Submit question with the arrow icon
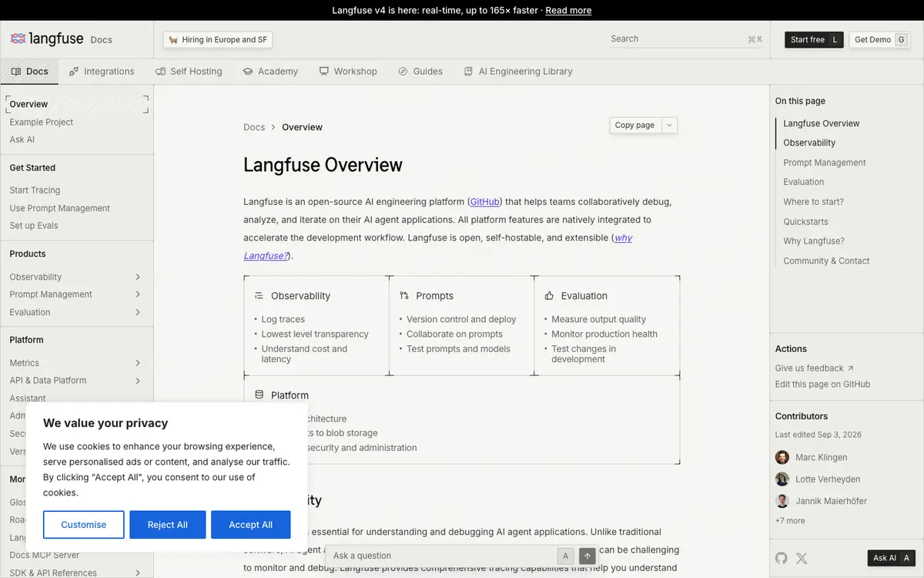Image resolution: width=924 pixels, height=578 pixels. pos(588,556)
